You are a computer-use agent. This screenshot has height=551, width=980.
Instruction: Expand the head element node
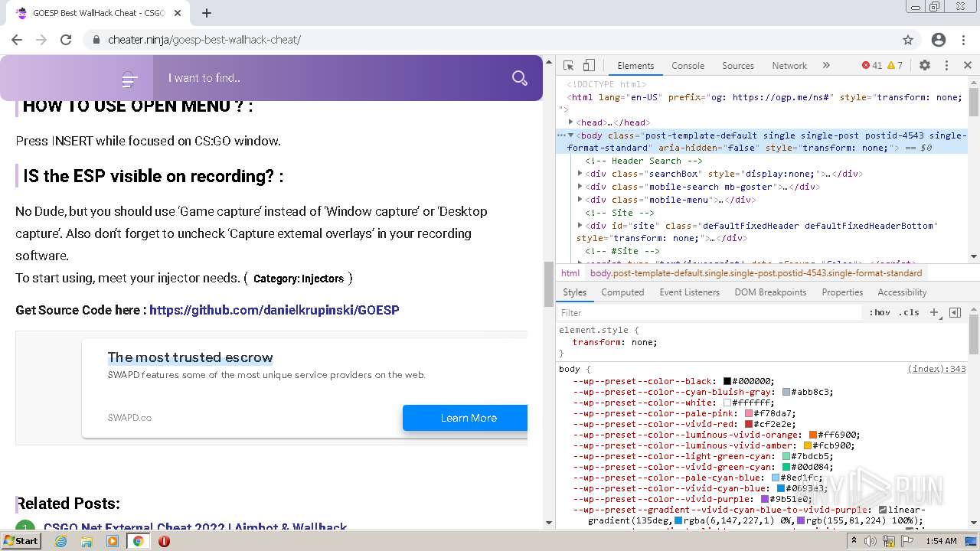coord(571,122)
